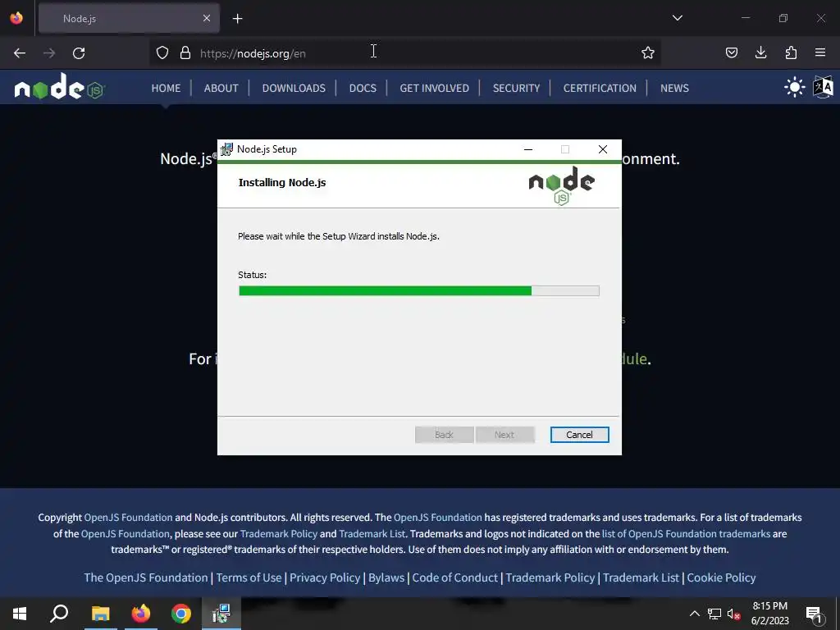
Task: Click the installer icon on the taskbar
Action: pyautogui.click(x=221, y=614)
